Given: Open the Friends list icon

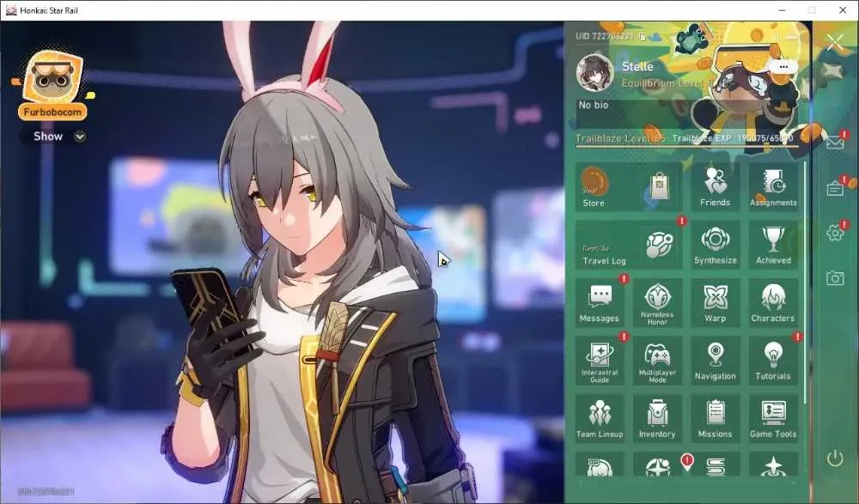Looking at the screenshot, I should pyautogui.click(x=715, y=187).
